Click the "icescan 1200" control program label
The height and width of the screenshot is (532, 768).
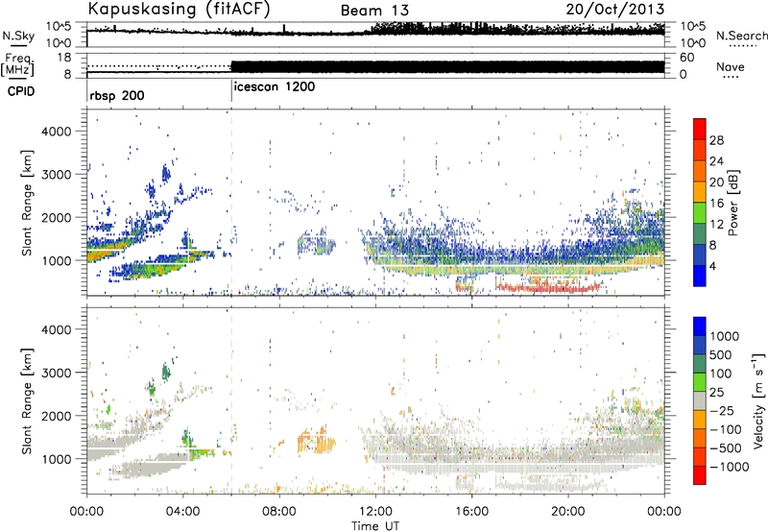[275, 87]
